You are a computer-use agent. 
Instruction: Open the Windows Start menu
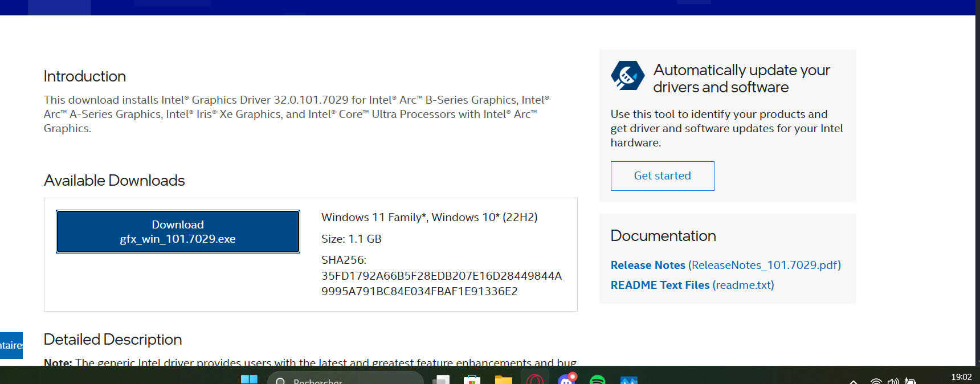click(x=249, y=379)
